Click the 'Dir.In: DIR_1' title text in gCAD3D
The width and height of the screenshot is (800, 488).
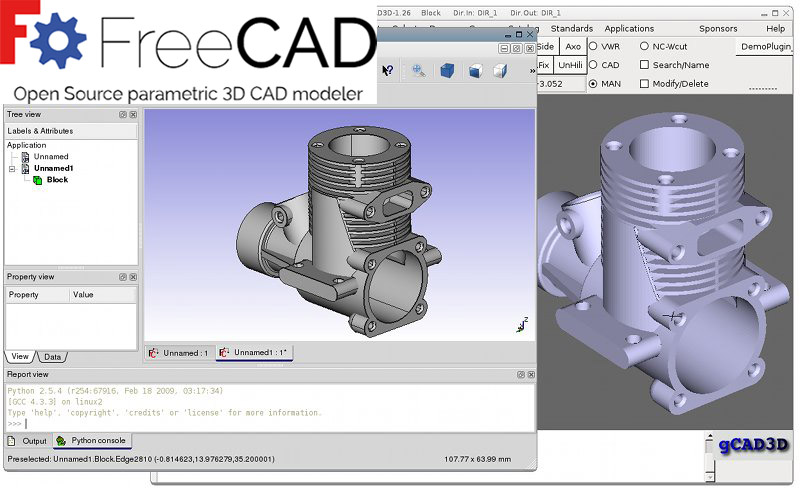pos(474,13)
